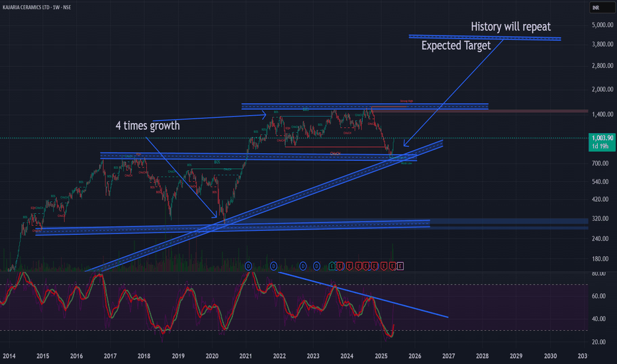Click the 1,400.00 price scale label
This screenshot has width=617, height=364.
click(x=602, y=114)
